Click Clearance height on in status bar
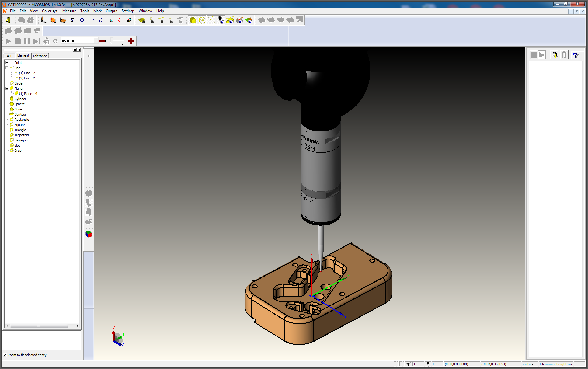The height and width of the screenshot is (369, 588). 556,364
